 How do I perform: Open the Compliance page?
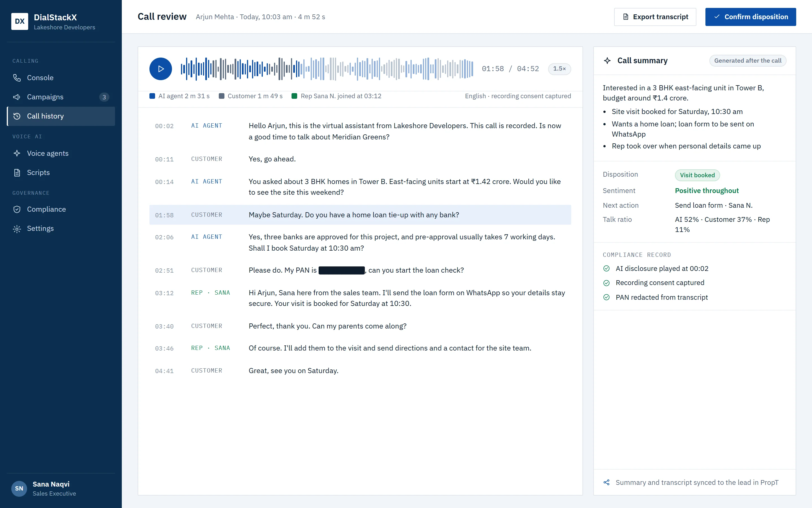tap(61, 209)
